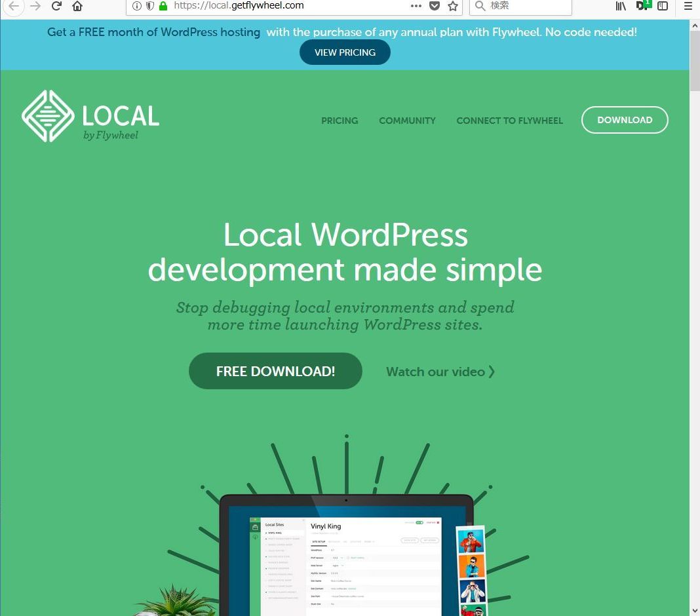This screenshot has height=616, width=700.
Task: Open page actions three-dots menu
Action: (416, 6)
